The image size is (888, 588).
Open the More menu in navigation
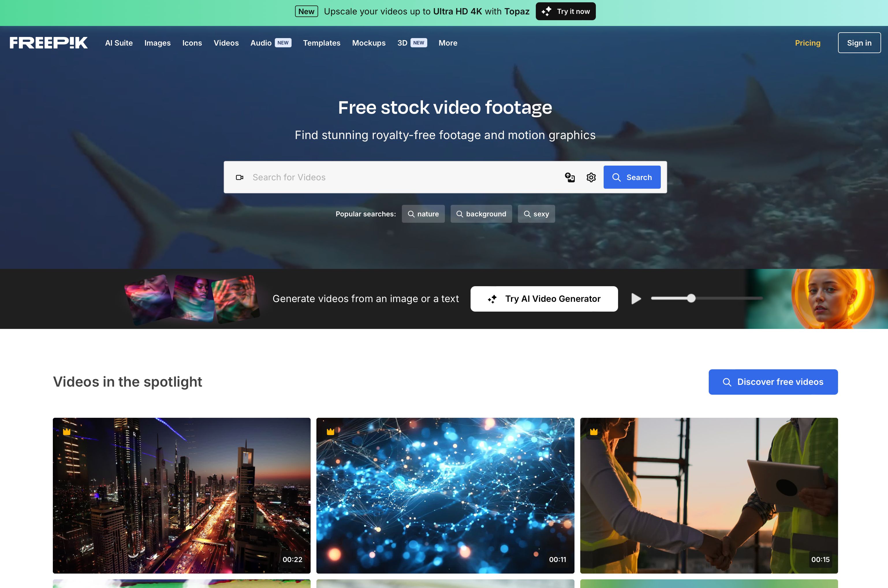(x=447, y=43)
